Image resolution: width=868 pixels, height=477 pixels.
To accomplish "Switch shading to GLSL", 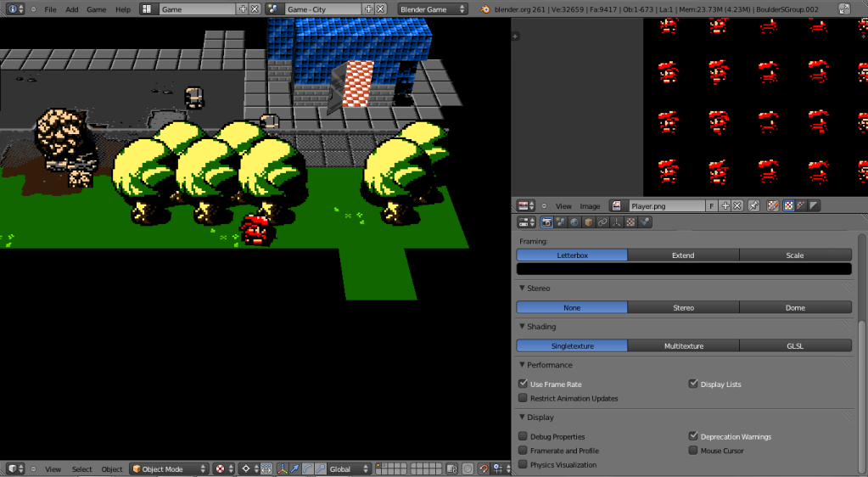I will coord(795,345).
